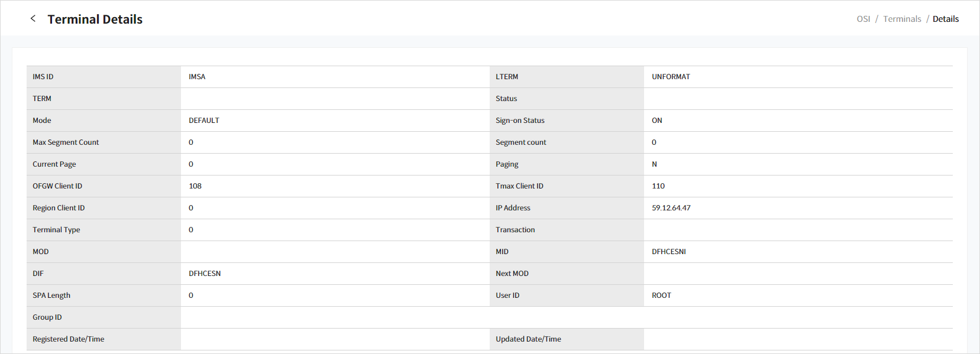
Task: Select the UNFORMAT value for LTERM
Action: pyautogui.click(x=671, y=77)
